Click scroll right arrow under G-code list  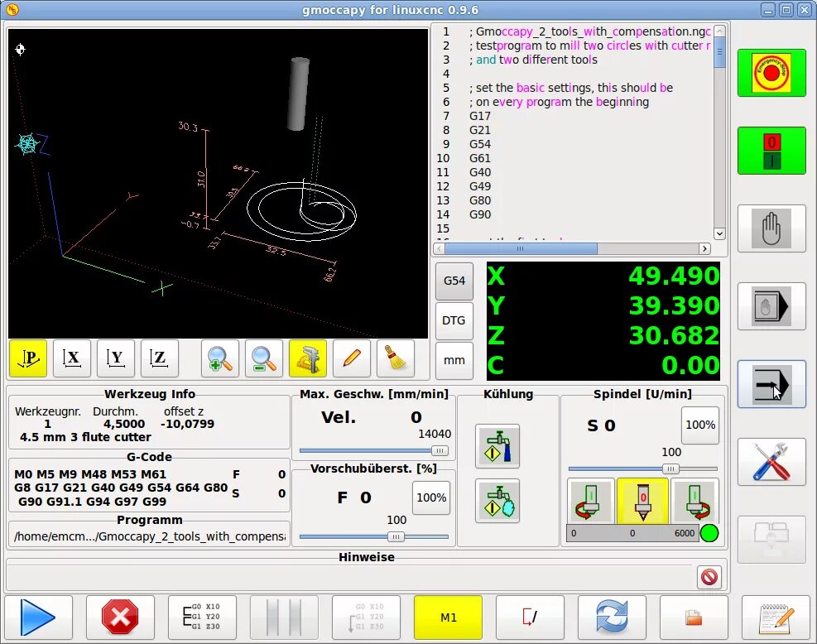(x=705, y=249)
